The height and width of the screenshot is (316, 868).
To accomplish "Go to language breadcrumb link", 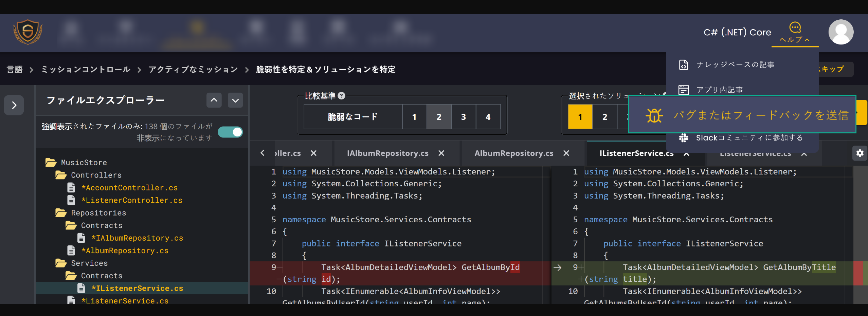I will (15, 69).
